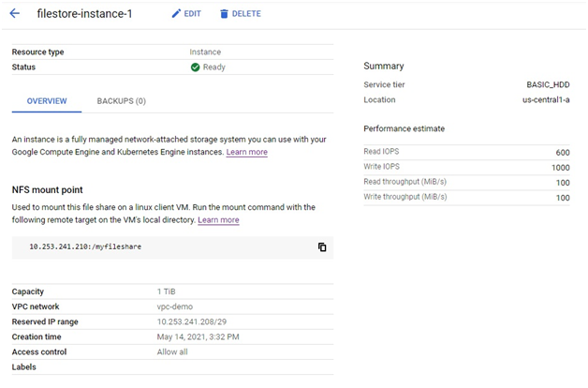Screen dimensions: 588x388
Task: Click the pencil Edit icon
Action: coord(176,13)
